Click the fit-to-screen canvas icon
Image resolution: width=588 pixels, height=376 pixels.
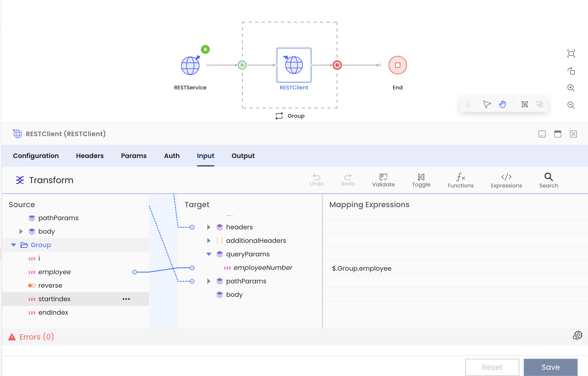pos(571,53)
